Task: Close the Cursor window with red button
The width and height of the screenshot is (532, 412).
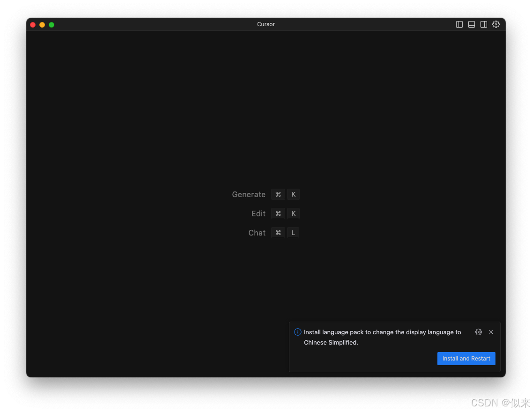Action: [33, 25]
